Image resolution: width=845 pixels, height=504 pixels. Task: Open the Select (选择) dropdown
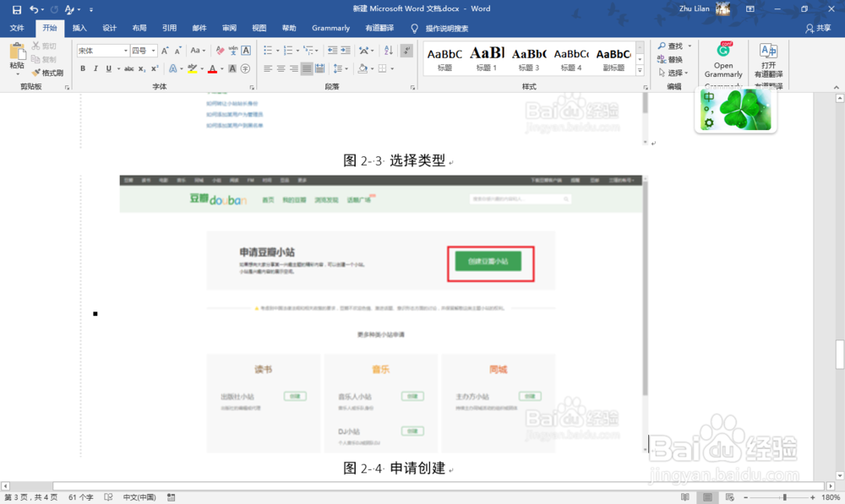click(673, 73)
